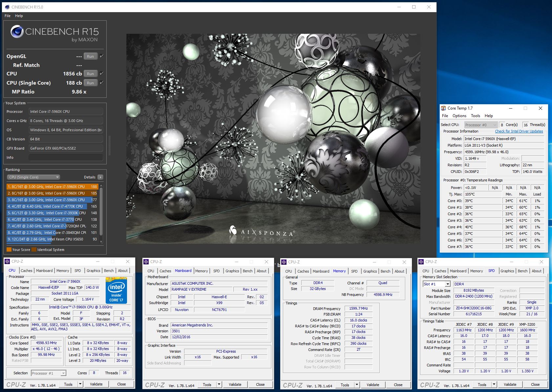
Task: Click Close in the SPD CPU-Z window
Action: 535,384
